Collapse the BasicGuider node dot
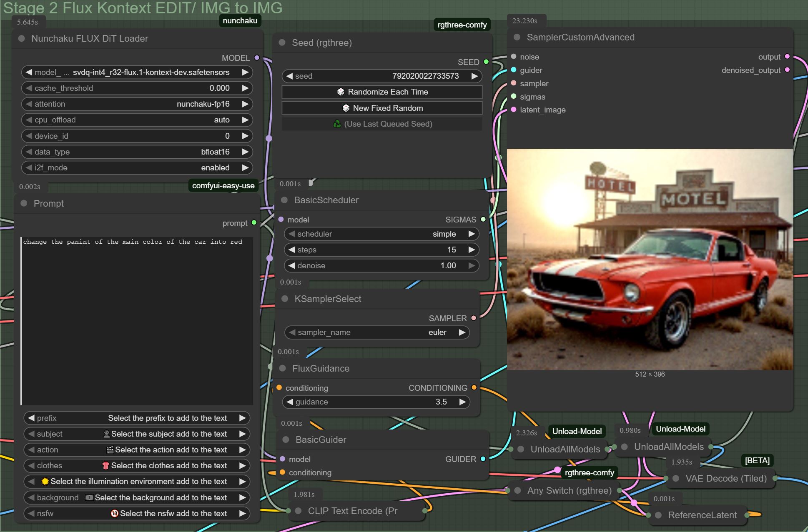The image size is (808, 532). tap(286, 440)
